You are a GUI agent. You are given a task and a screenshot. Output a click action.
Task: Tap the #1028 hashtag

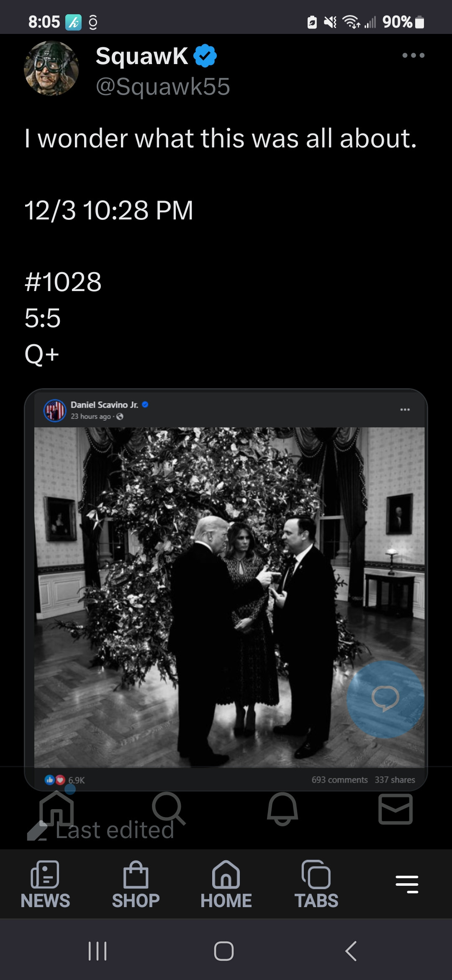click(63, 281)
